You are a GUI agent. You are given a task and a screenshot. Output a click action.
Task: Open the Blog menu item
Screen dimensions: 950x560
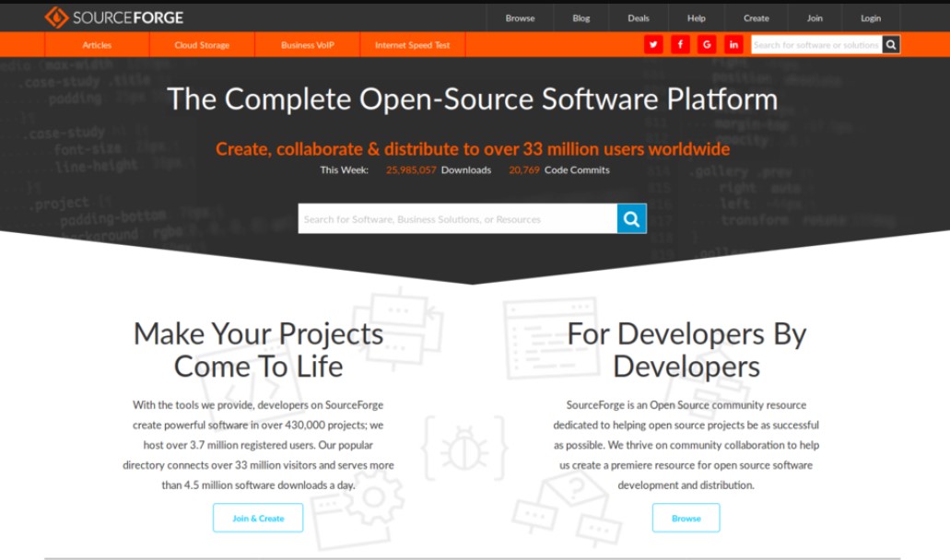[581, 18]
